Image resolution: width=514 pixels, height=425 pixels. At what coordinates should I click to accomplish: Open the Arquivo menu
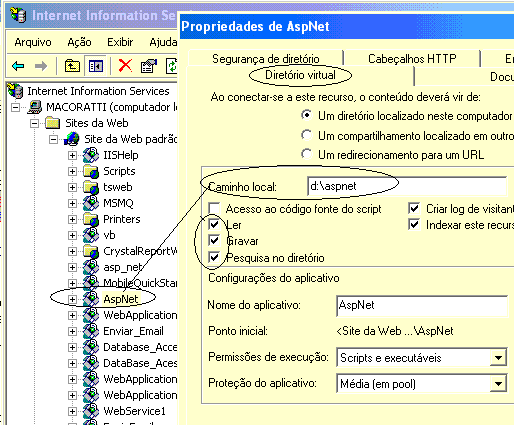[x=33, y=42]
